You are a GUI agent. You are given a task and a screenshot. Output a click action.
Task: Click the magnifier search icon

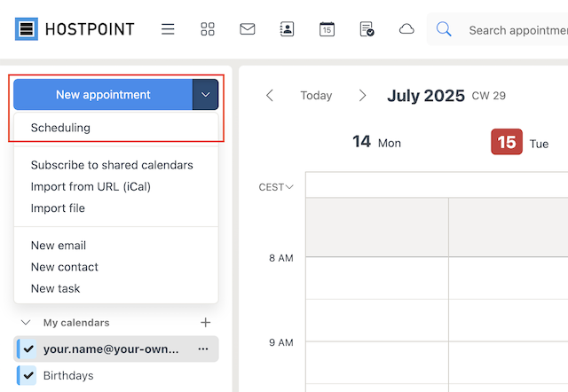pos(444,29)
